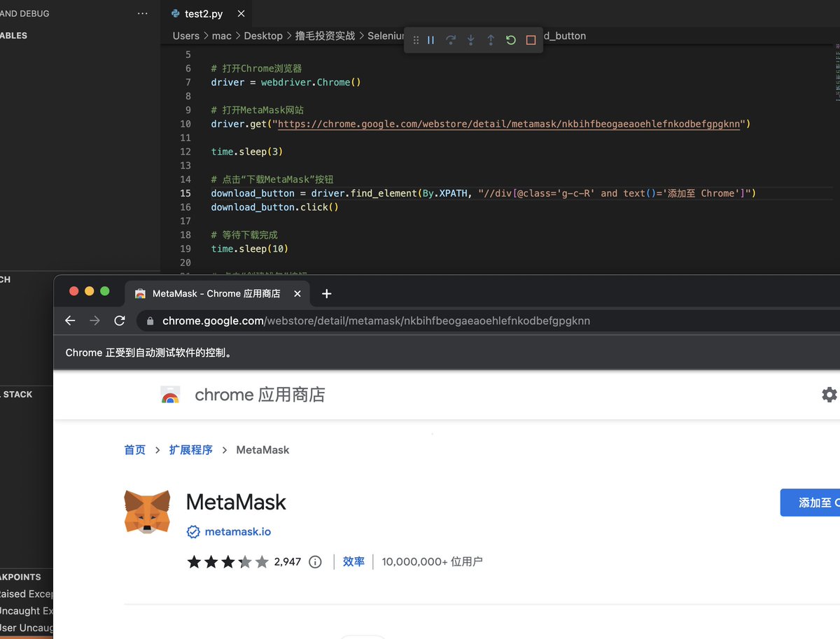Click the code line download_button.click()
Screen dimensions: 840x639
click(274, 207)
